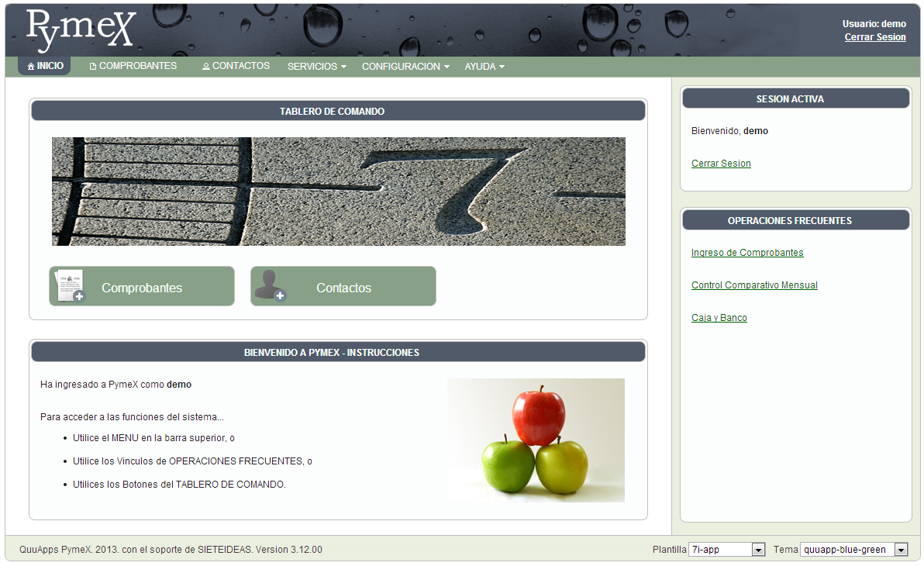Expand the AYUDA menu
924x566 pixels.
[484, 67]
